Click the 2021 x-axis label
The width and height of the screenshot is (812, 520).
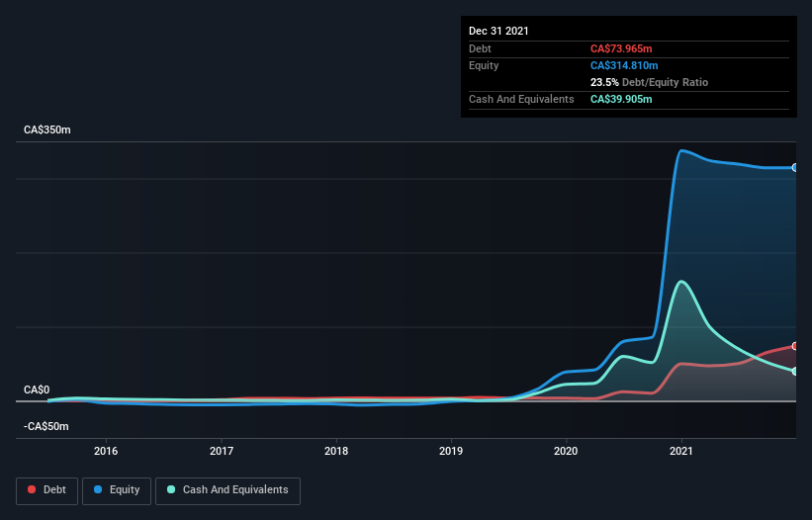[681, 451]
